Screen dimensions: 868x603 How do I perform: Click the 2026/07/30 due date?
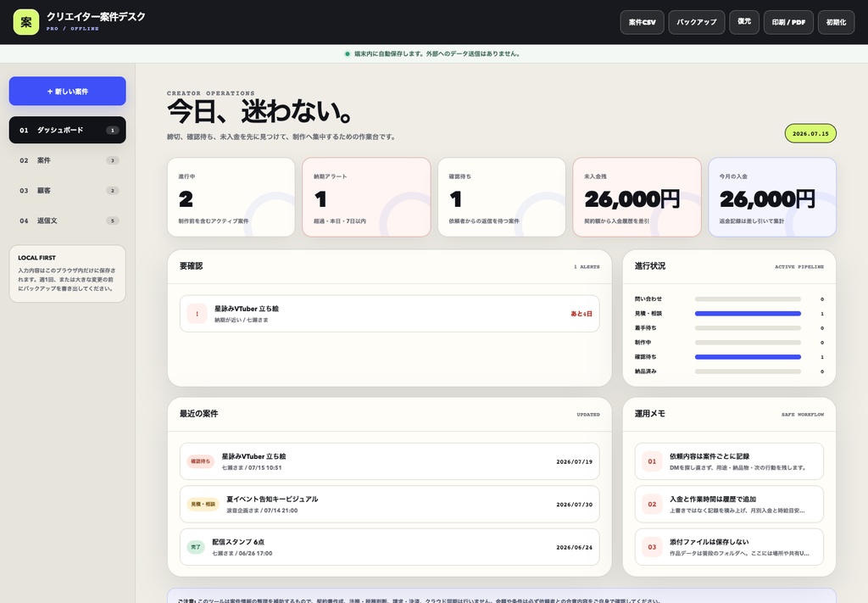pyautogui.click(x=574, y=505)
